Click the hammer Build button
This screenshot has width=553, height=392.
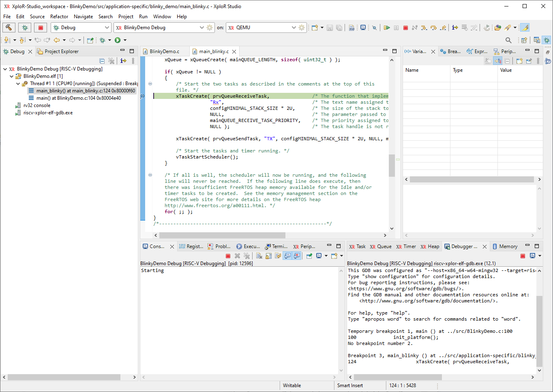9,28
